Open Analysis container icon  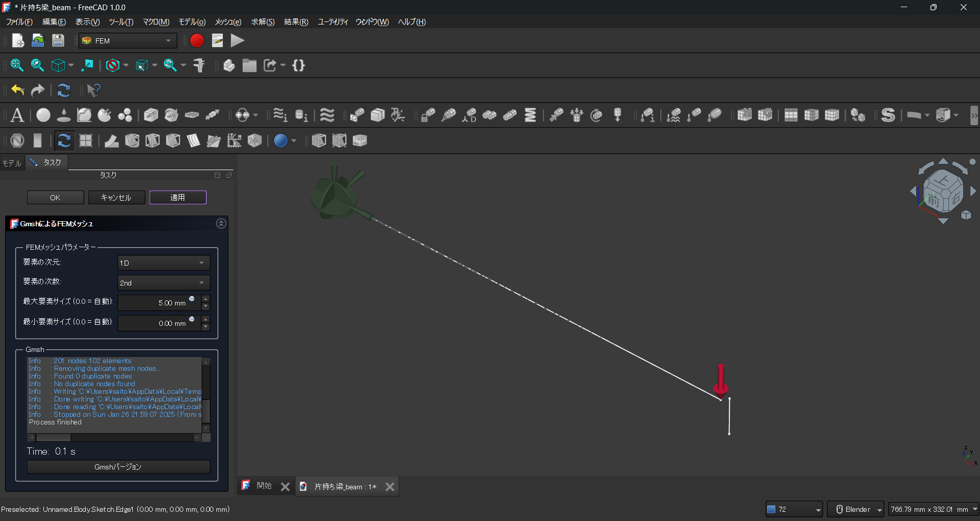pyautogui.click(x=17, y=115)
